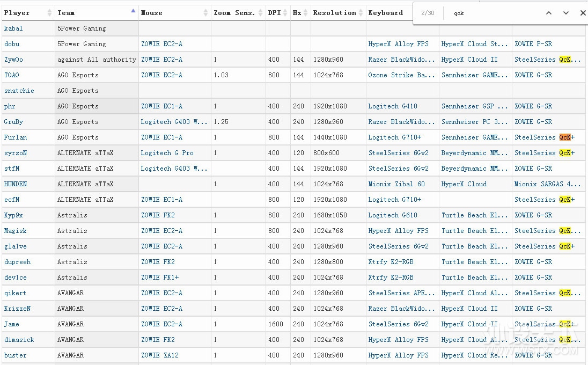Open player dobu's page

pos(12,44)
